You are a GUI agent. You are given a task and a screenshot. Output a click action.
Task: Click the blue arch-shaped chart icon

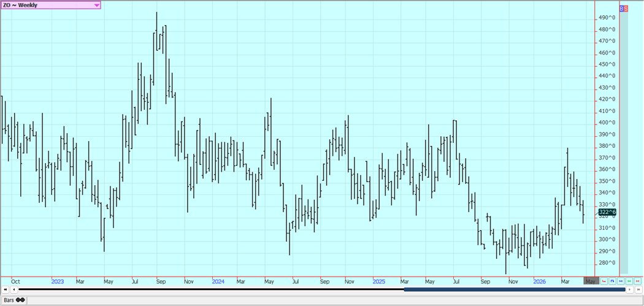pyautogui.click(x=613, y=281)
